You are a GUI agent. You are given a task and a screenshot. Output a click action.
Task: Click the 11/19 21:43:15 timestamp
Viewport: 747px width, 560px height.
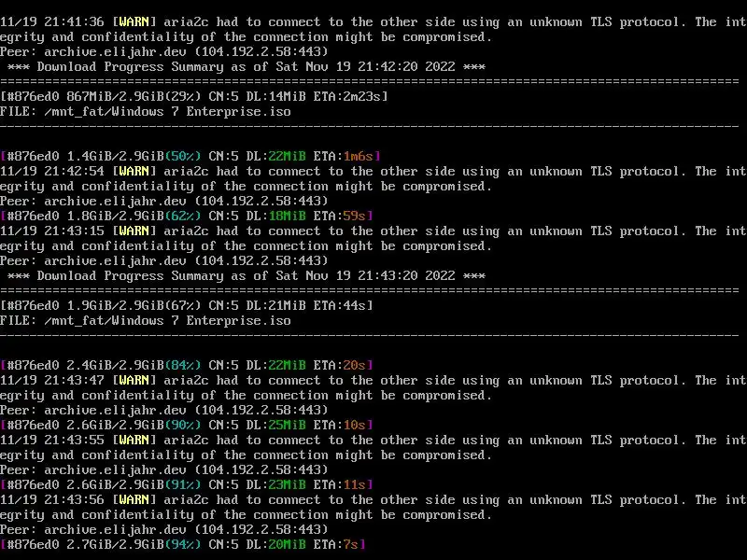point(52,231)
